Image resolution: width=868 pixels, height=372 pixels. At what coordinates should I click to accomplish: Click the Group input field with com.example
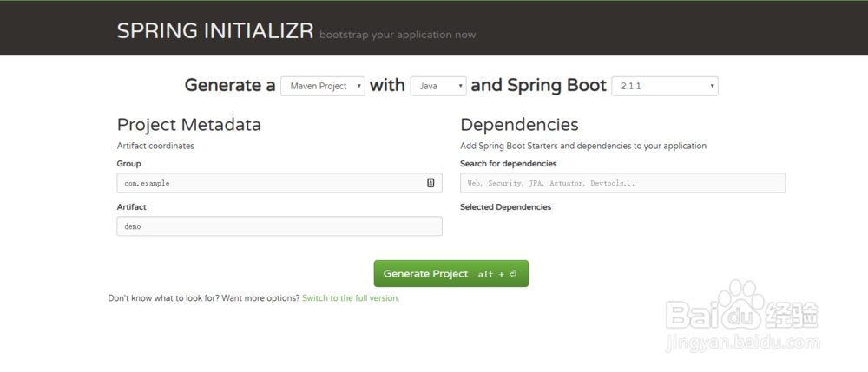279,183
